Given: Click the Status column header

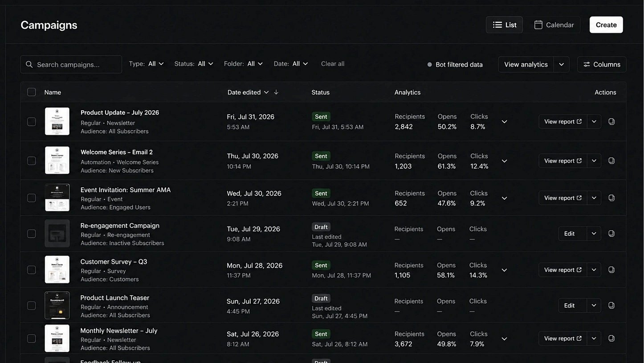Looking at the screenshot, I should (x=320, y=92).
